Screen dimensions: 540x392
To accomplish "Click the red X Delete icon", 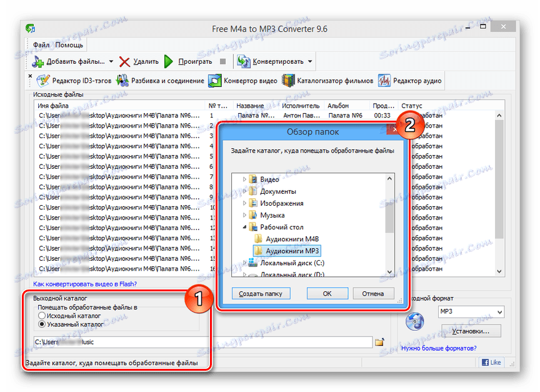I will (124, 62).
